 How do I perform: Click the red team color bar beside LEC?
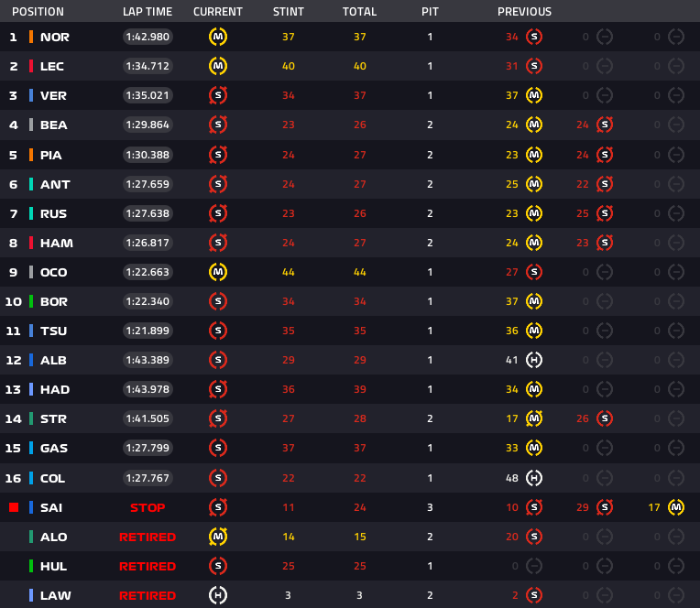(x=31, y=66)
